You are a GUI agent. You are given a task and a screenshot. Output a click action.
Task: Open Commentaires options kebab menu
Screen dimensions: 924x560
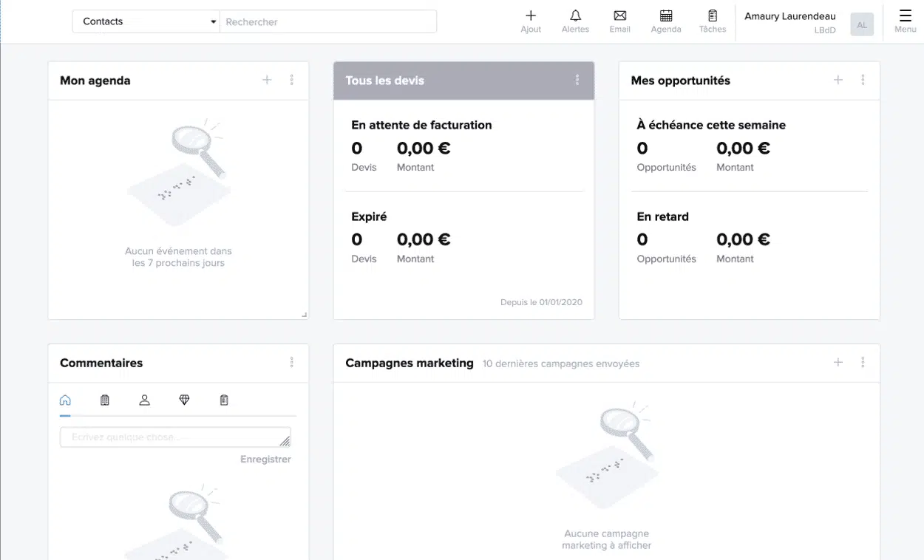pyautogui.click(x=292, y=362)
